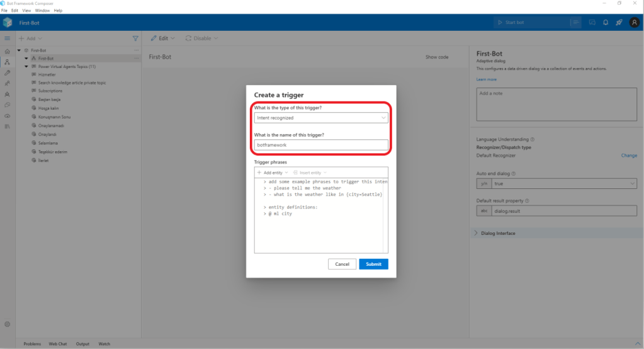This screenshot has width=644, height=349.
Task: Click the filter funnel icon
Action: [x=135, y=38]
